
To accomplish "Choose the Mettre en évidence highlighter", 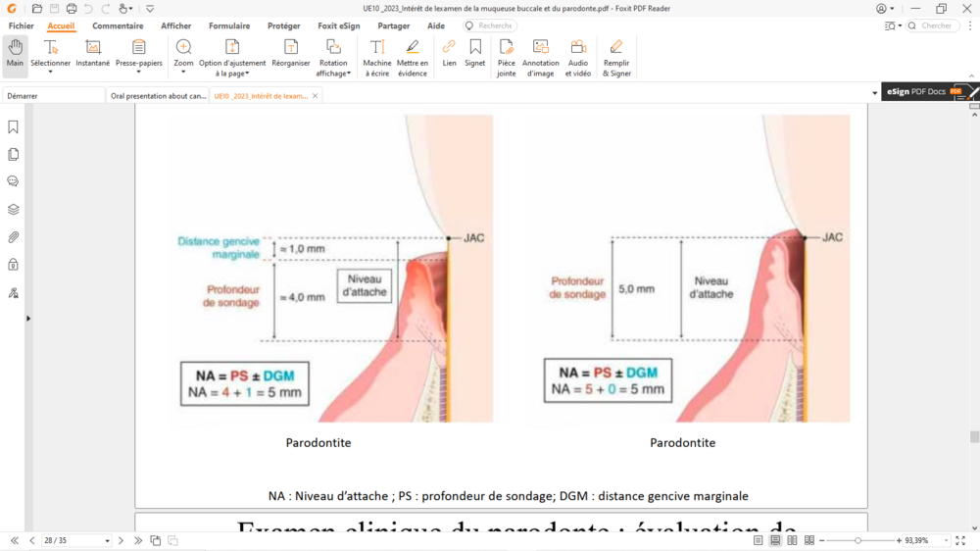I will click(x=413, y=57).
